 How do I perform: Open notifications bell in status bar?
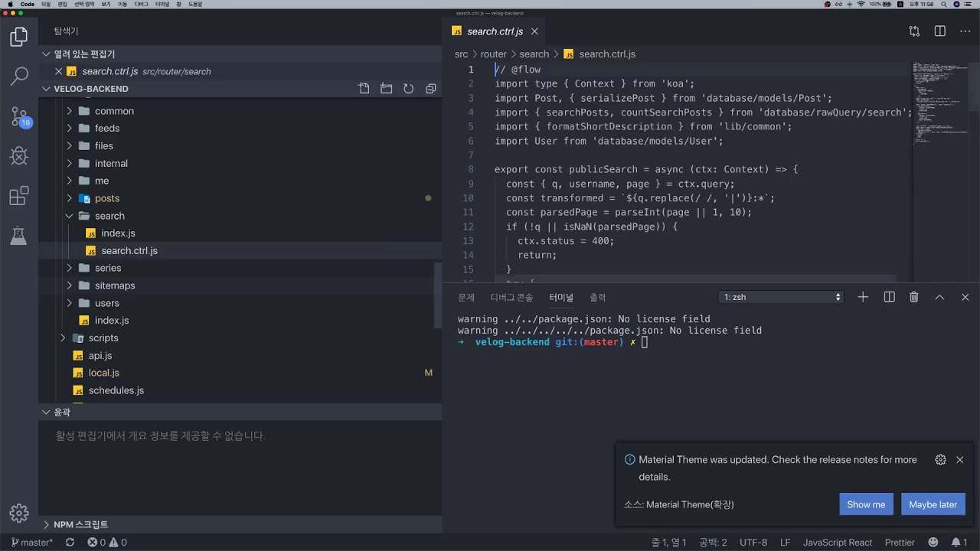(959, 543)
